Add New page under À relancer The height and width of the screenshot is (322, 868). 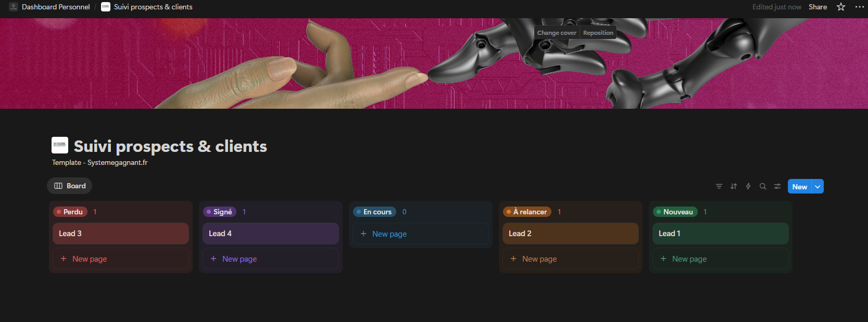click(x=571, y=259)
